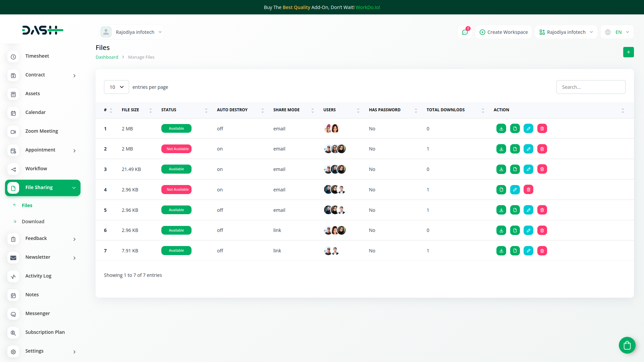644x362 pixels.
Task: Sort table by Status column
Action: pyautogui.click(x=169, y=110)
